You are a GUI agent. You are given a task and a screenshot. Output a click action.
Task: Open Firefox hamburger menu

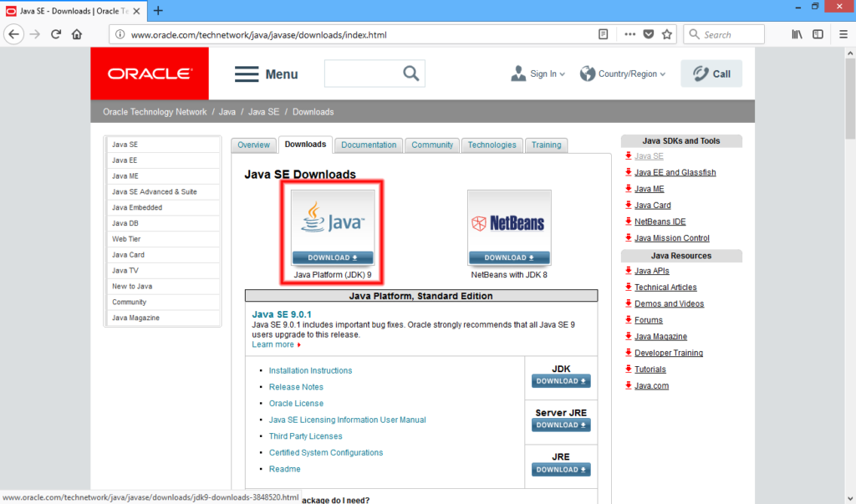coord(843,34)
